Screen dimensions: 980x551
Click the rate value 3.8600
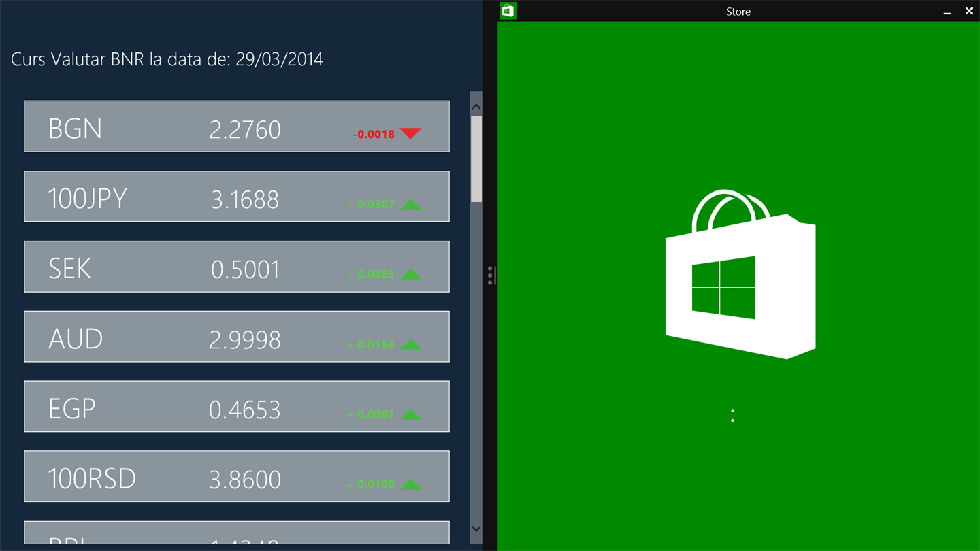pyautogui.click(x=245, y=480)
